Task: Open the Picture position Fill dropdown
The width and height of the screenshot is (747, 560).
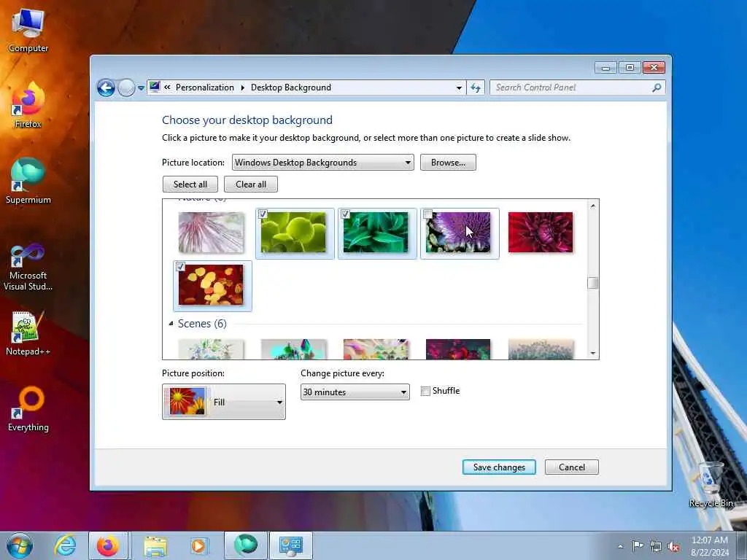Action: coord(224,402)
